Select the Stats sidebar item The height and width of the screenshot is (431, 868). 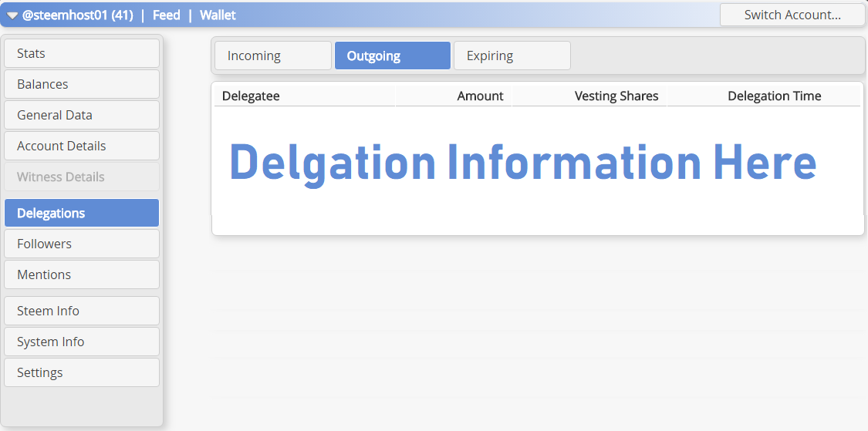pyautogui.click(x=82, y=53)
